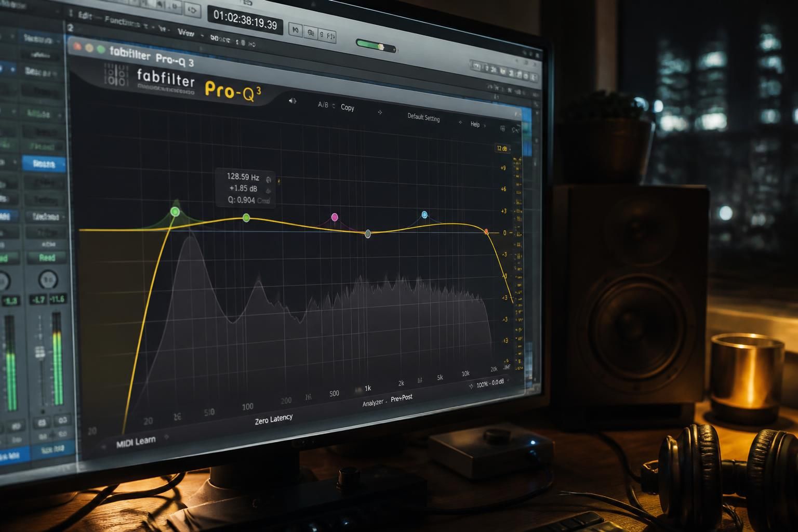Open the Analyzer Pre+Post settings
Image resolution: width=798 pixels, height=532 pixels.
[388, 400]
